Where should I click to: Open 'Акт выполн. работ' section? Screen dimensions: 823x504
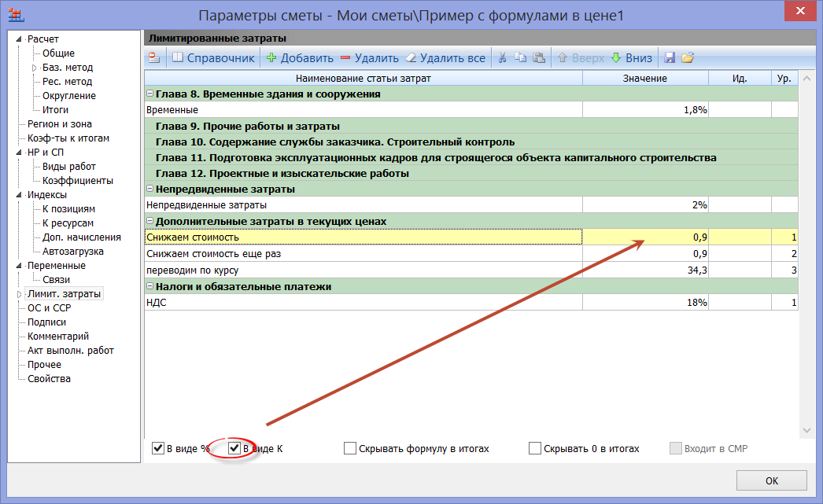click(x=70, y=351)
